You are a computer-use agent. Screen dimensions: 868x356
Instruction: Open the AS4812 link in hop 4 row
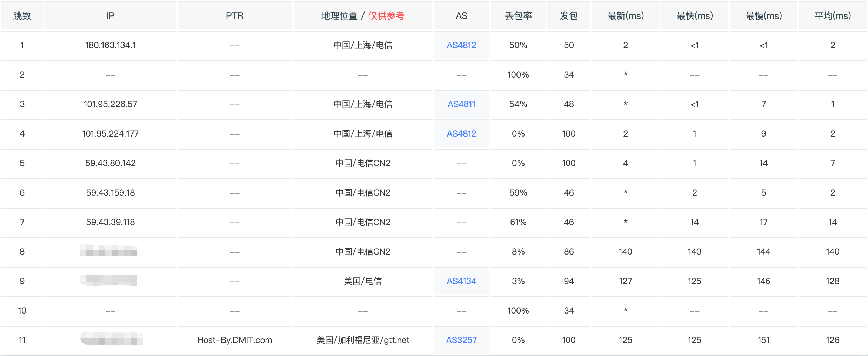(461, 134)
